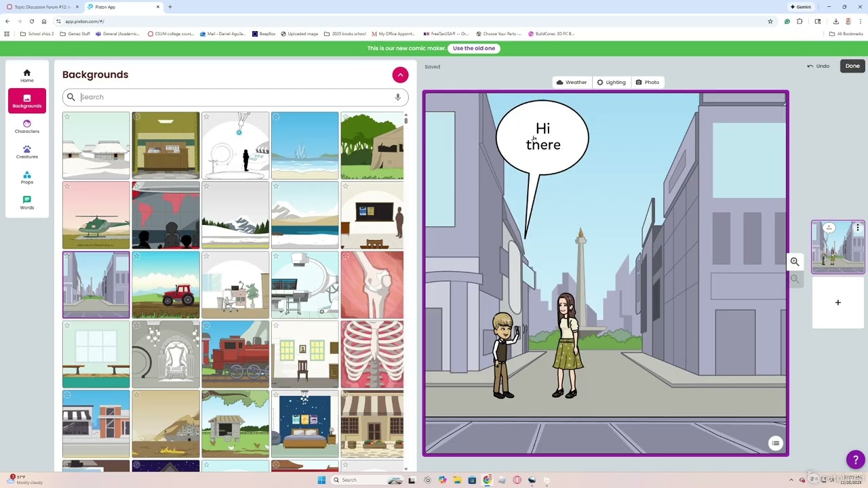This screenshot has width=868, height=488.
Task: Add a new comic panel
Action: (837, 302)
